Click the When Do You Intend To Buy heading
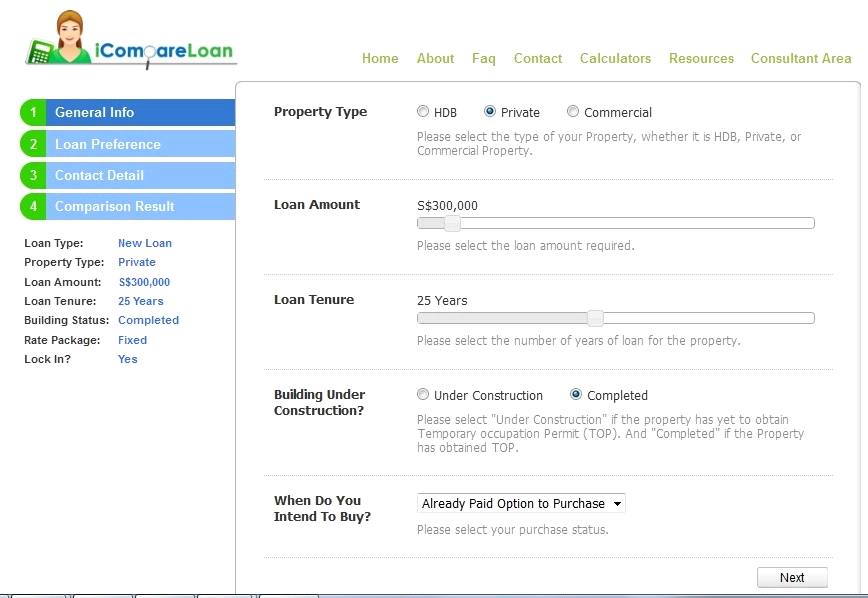Screen dimensions: 868x598 pyautogui.click(x=322, y=508)
